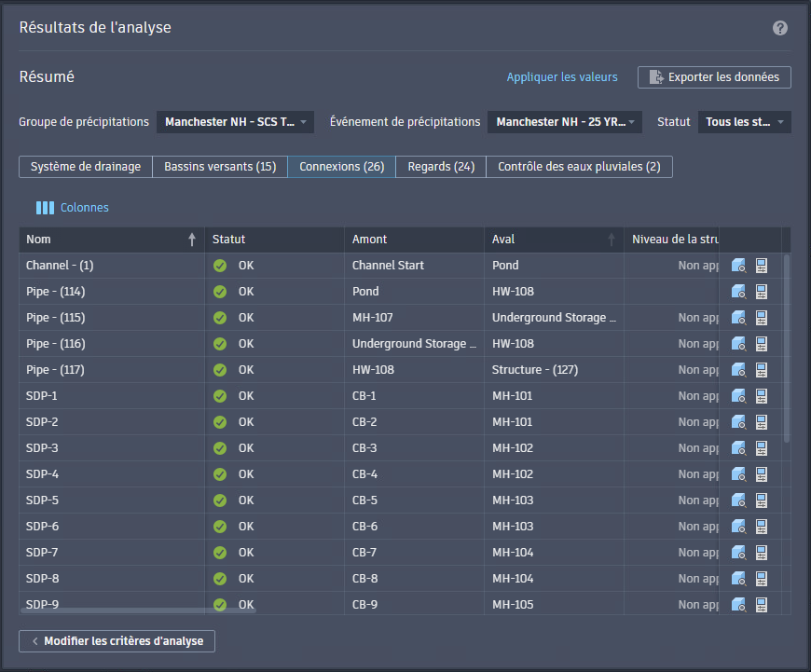The height and width of the screenshot is (672, 811).
Task: Open the help question mark icon
Action: (x=780, y=28)
